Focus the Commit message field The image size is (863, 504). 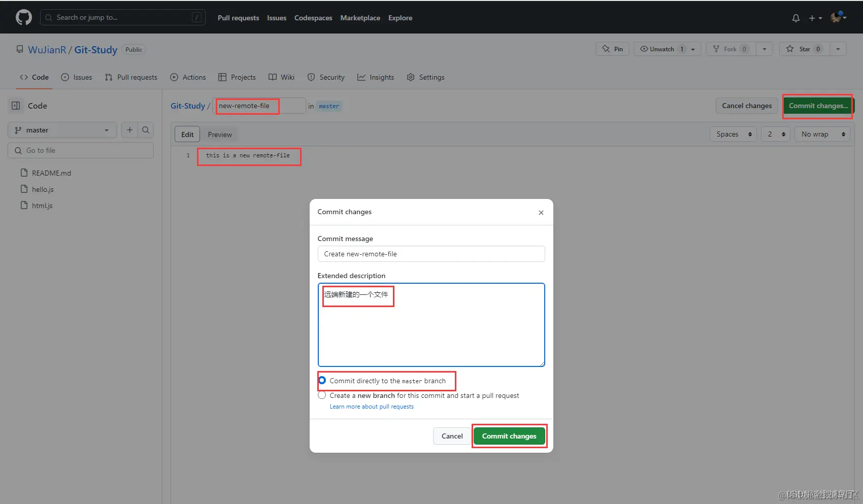431,254
